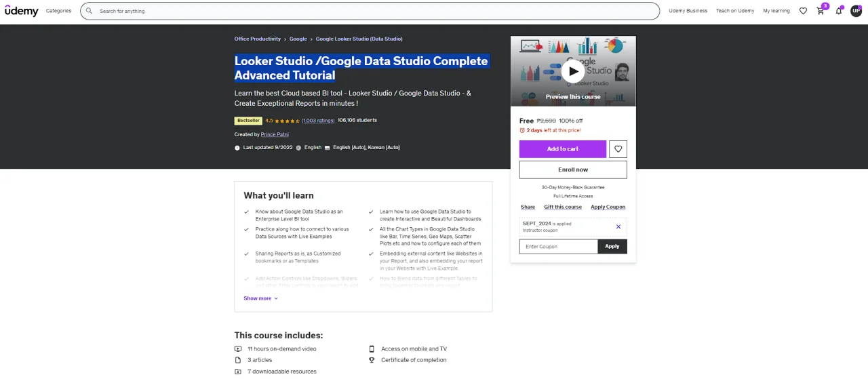
Task: Click the downloadable resources icon
Action: [x=238, y=372]
